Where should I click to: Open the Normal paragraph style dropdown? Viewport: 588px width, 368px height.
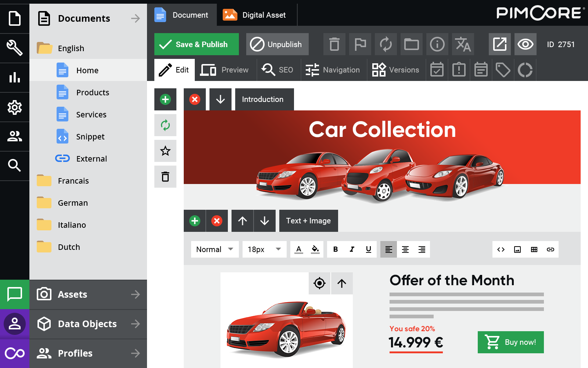[215, 249]
